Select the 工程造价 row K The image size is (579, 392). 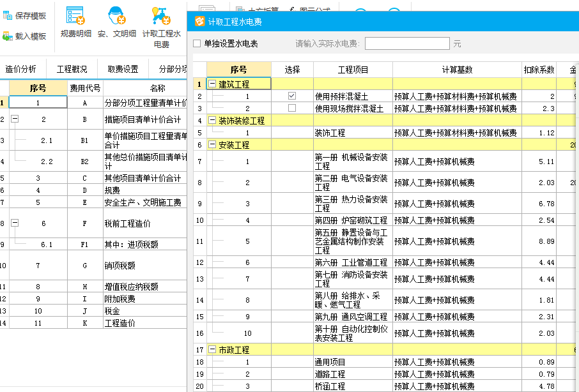[93, 322]
